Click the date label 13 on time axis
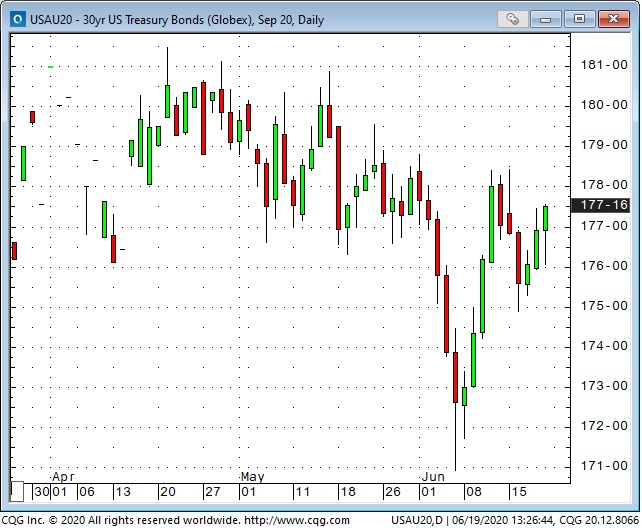Image resolution: width=642 pixels, height=528 pixels. click(x=123, y=492)
